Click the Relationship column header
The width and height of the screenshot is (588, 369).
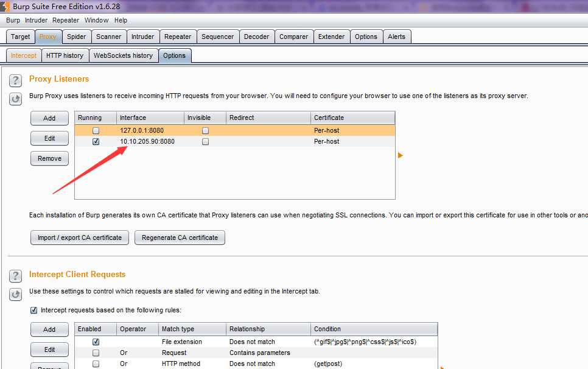268,329
